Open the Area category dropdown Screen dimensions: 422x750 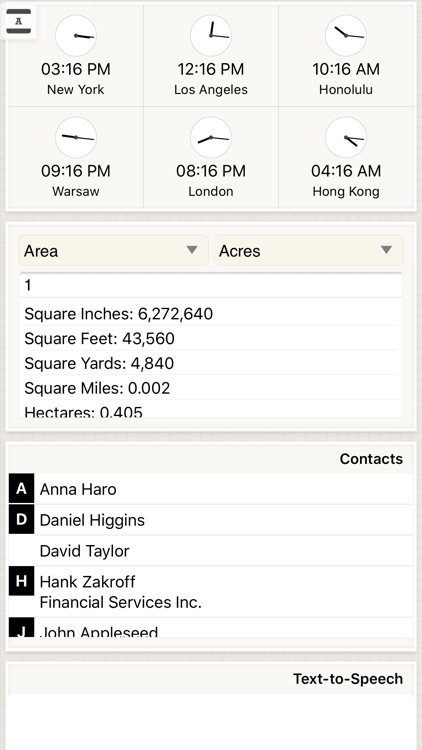[113, 251]
